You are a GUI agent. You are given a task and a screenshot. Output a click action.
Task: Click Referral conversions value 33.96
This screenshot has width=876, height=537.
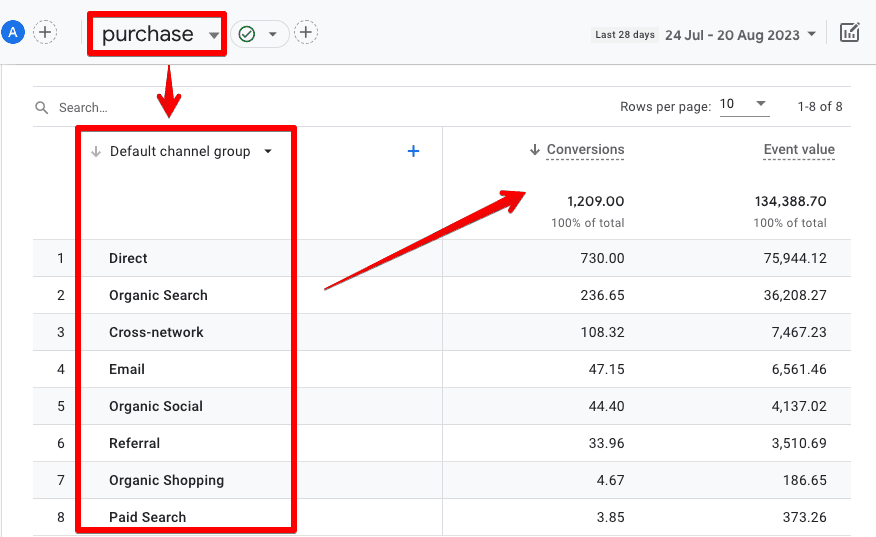coord(607,443)
